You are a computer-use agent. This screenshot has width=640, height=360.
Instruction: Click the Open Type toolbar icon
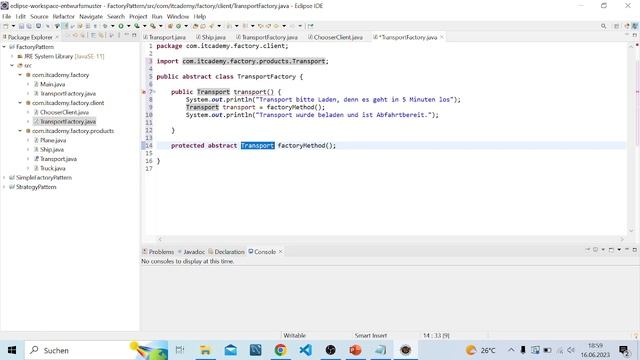(195, 26)
